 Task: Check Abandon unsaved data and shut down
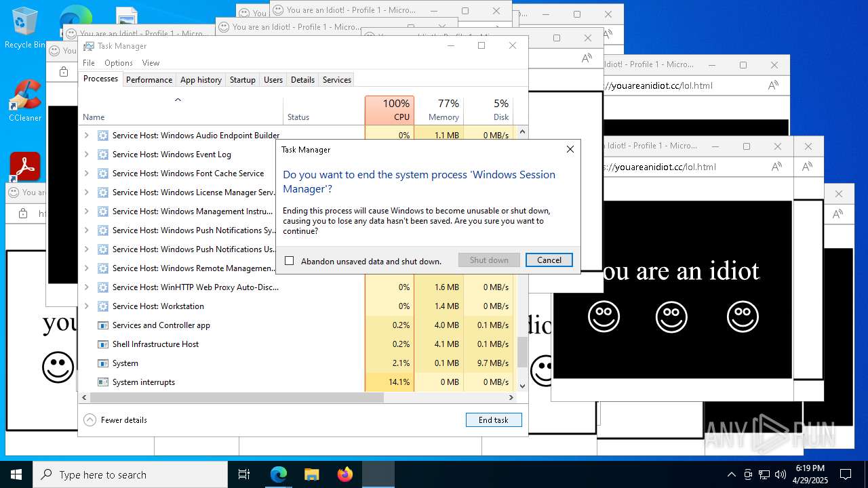[x=290, y=261]
